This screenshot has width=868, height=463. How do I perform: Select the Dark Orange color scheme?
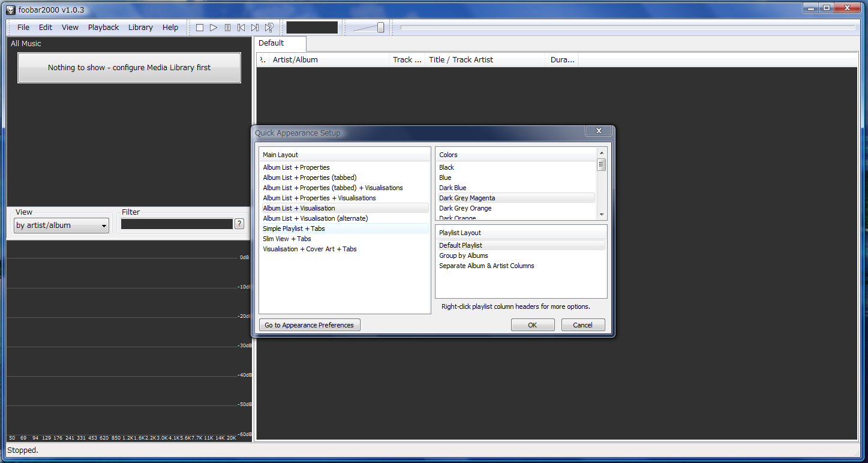[516, 217]
